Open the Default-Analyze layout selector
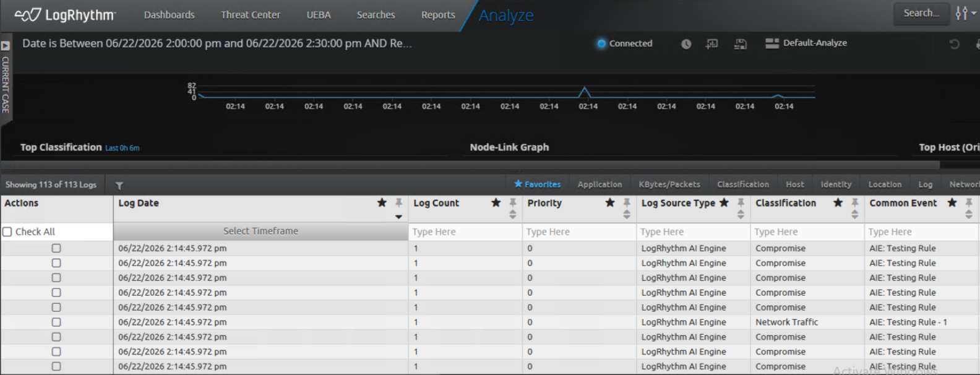980x375 pixels. click(806, 43)
